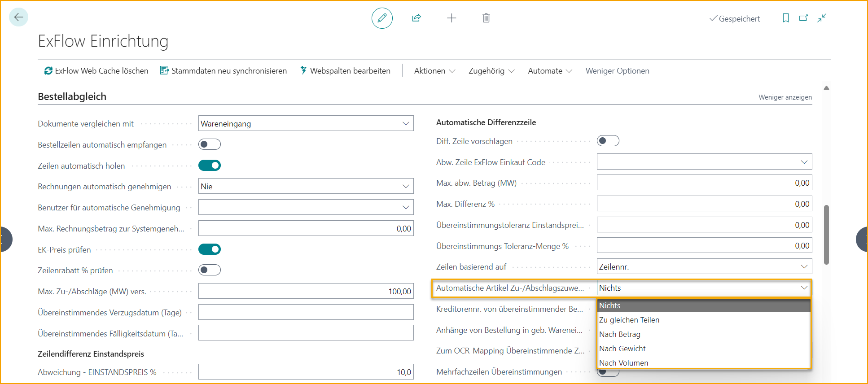Enable Zeilenrabatt % prüfen switch
The image size is (868, 384).
[x=210, y=270]
